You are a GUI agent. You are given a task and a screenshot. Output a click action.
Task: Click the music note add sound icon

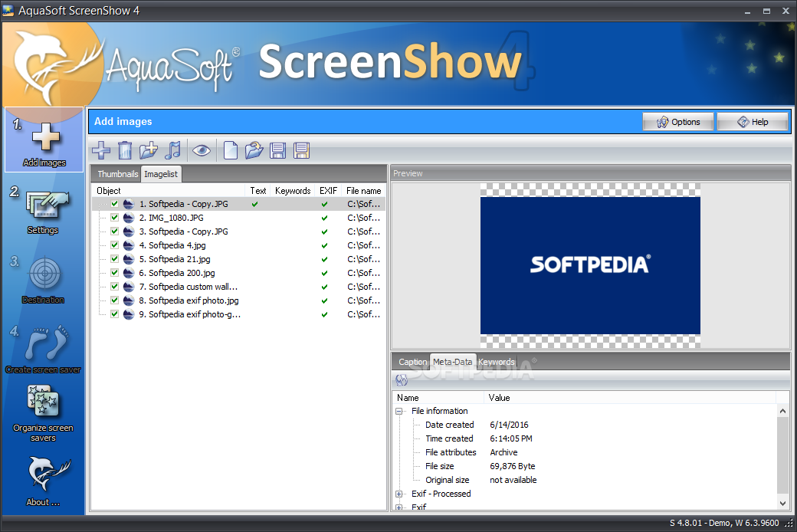(173, 150)
